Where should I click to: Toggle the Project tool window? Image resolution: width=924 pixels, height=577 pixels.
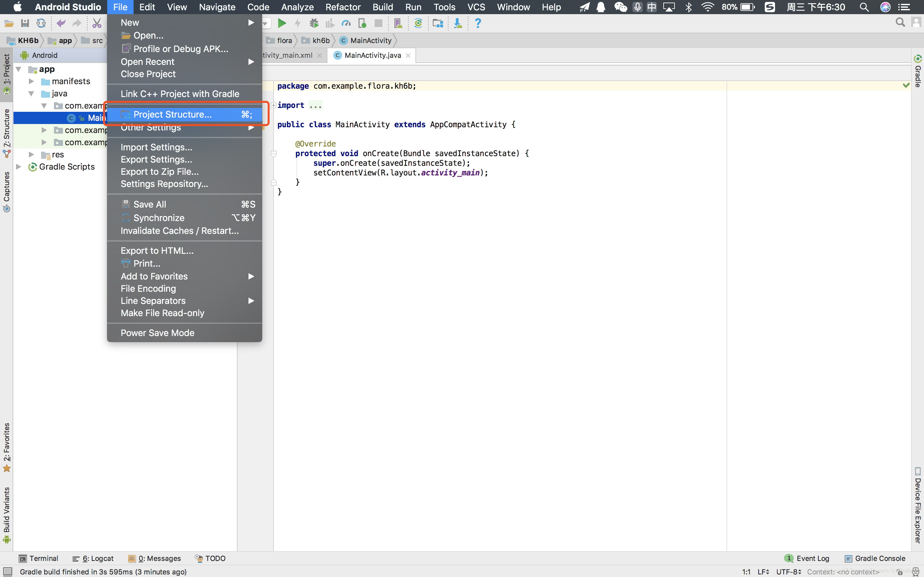(6, 75)
